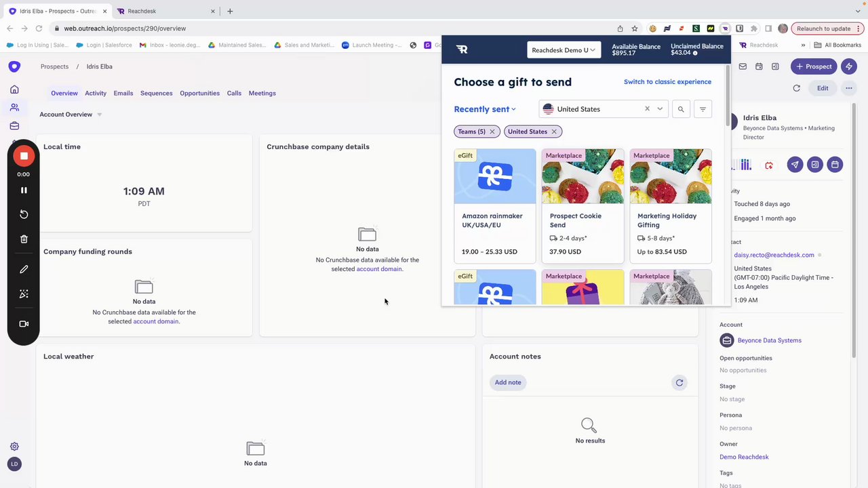The width and height of the screenshot is (868, 488).
Task: Click the lightning bolt action button
Action: pyautogui.click(x=849, y=66)
